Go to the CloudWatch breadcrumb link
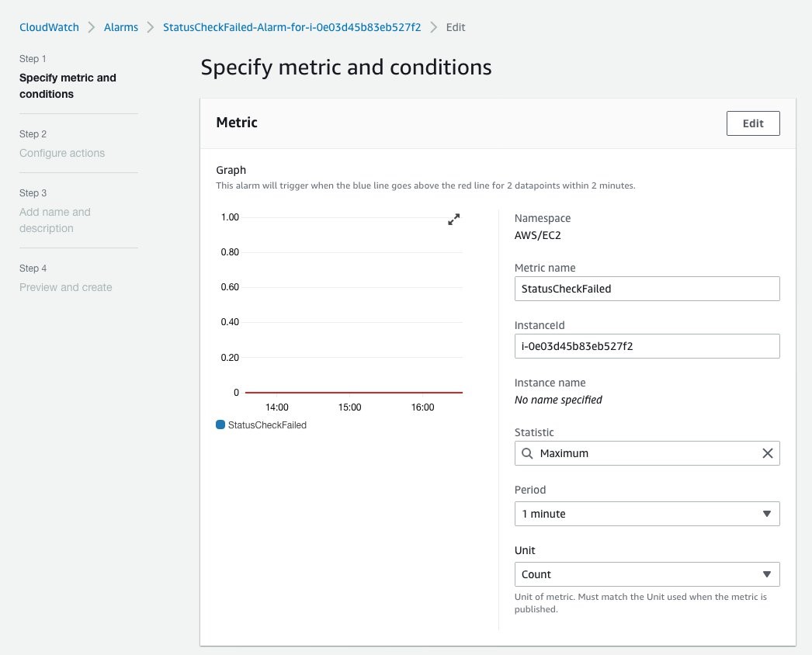 (49, 27)
